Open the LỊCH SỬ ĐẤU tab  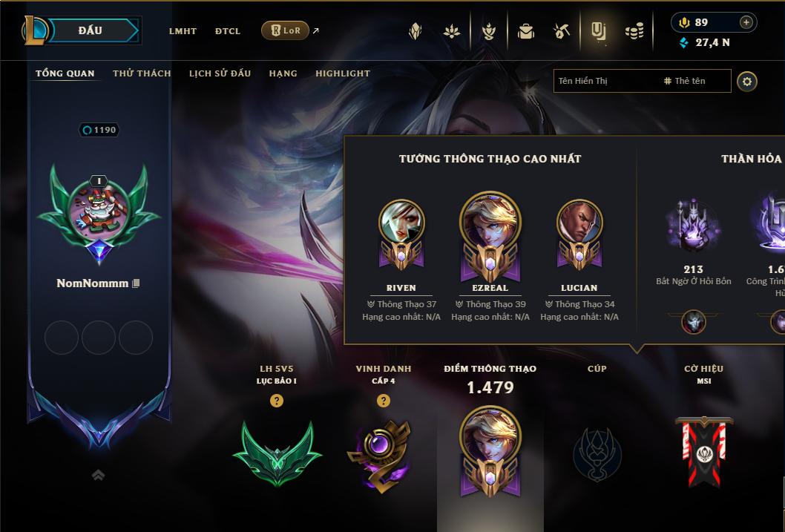(x=220, y=73)
